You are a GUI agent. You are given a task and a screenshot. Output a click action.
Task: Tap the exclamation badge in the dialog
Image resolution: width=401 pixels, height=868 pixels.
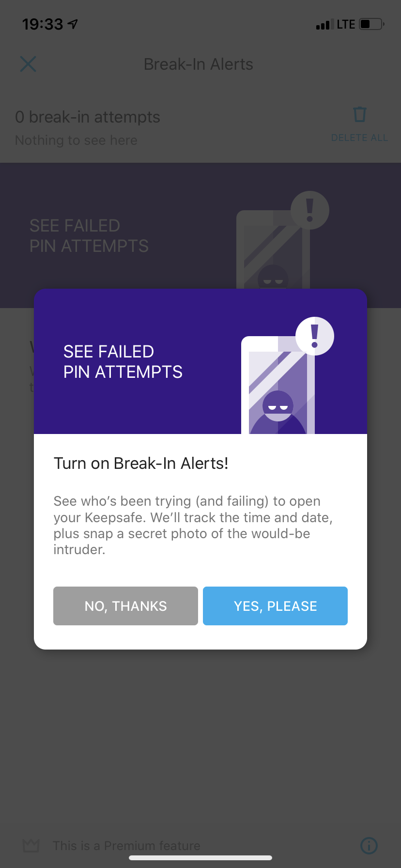click(315, 336)
